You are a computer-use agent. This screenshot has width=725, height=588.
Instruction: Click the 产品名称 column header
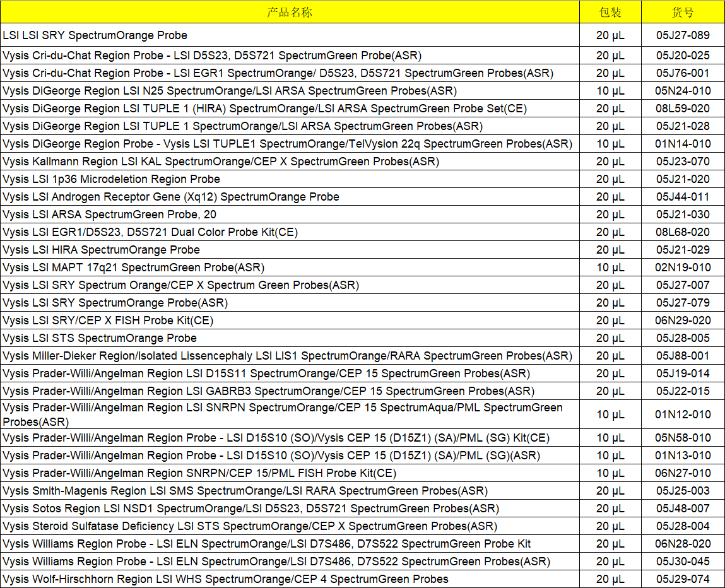click(x=290, y=12)
